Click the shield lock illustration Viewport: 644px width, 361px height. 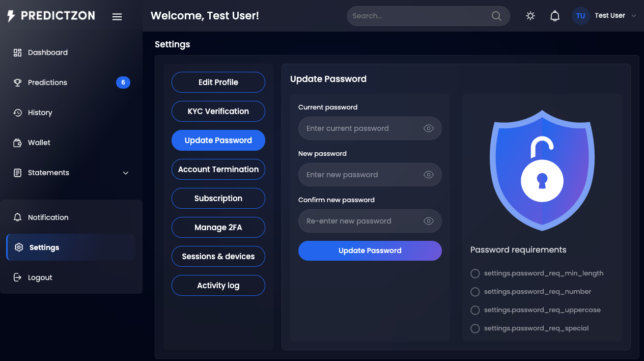coord(542,171)
